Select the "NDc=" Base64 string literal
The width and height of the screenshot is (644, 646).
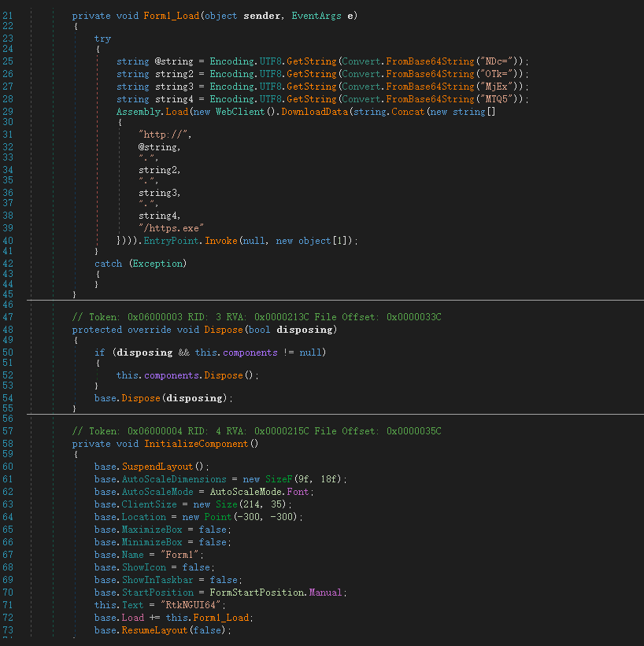point(498,61)
